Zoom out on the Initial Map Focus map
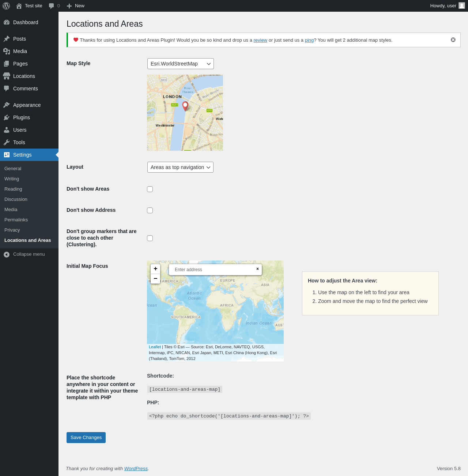Viewport: 468px width, 476px height. click(155, 278)
